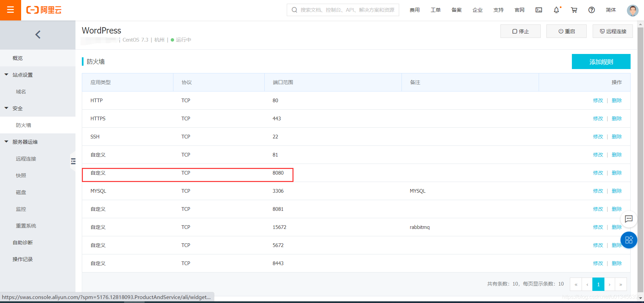This screenshot has height=303, width=644.
Task: Collapse the 服务器运维 section
Action: pos(6,142)
